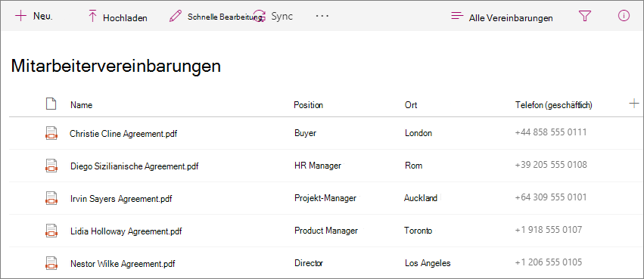
Task: Click phone number +64 309 555 0101
Action: tap(551, 197)
